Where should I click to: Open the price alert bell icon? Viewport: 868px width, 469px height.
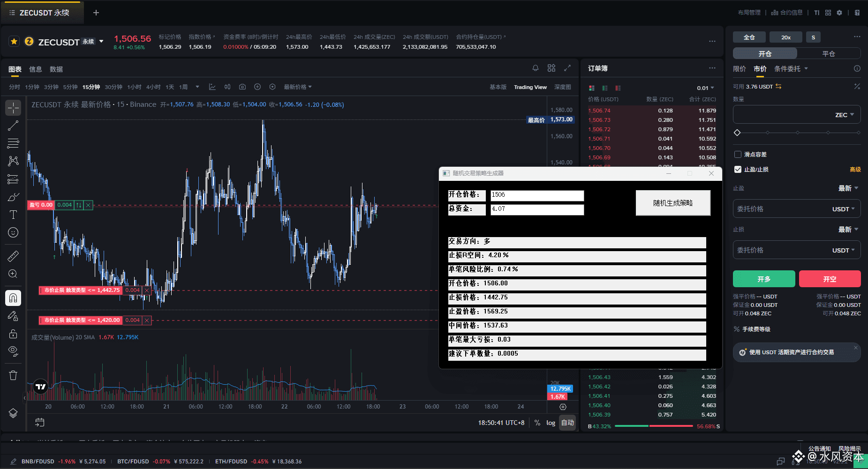(536, 68)
